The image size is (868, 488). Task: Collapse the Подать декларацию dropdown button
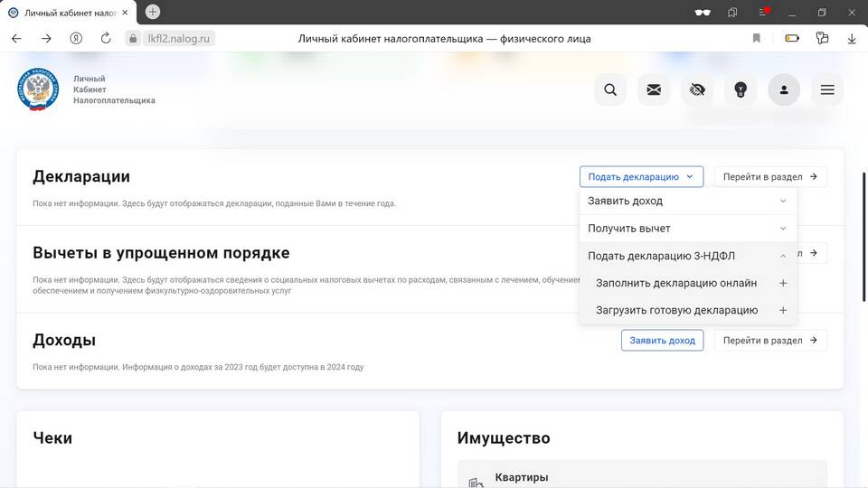642,176
